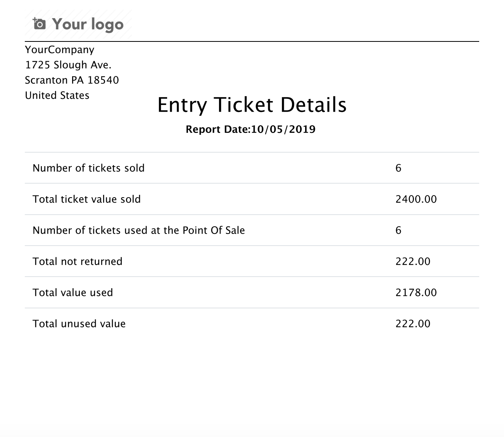The image size is (504, 437).
Task: Click the Entry Ticket Details heading
Action: pos(252,105)
